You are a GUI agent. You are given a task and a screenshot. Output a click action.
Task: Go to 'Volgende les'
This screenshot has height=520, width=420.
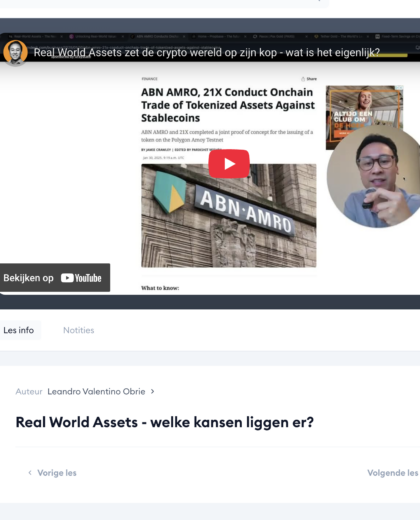tap(393, 473)
